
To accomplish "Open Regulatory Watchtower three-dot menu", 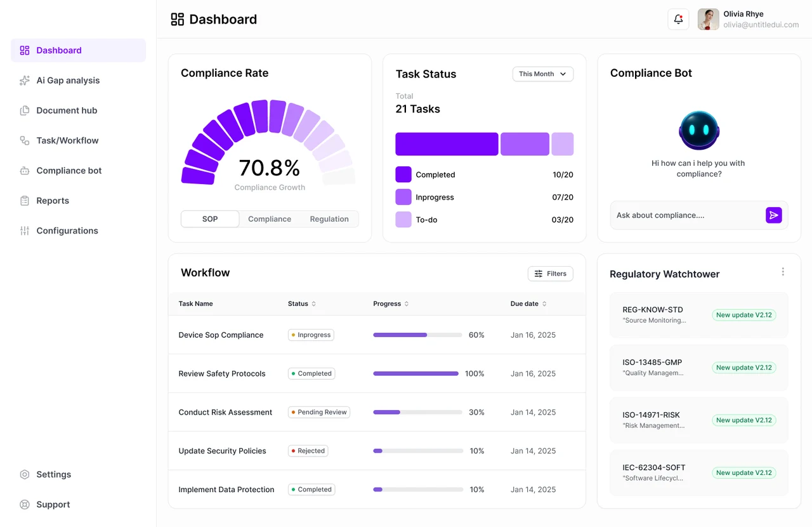I will pos(783,272).
